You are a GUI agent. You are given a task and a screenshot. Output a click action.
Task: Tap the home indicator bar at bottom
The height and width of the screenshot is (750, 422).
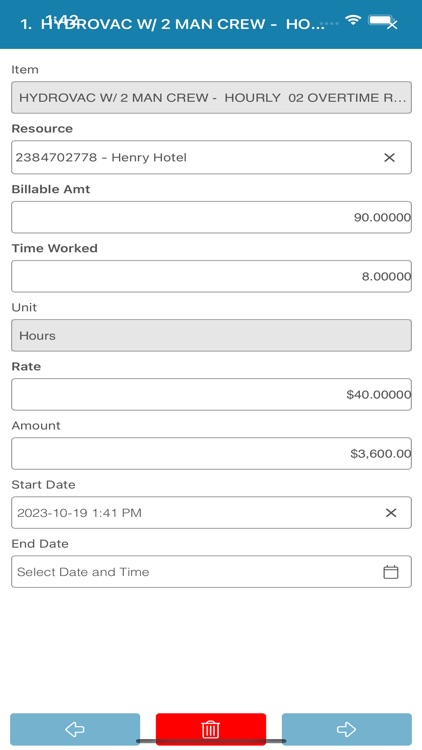(211, 741)
